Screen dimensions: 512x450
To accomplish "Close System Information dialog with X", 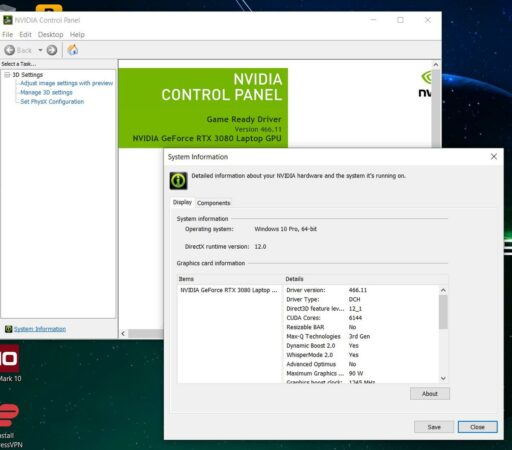I will coord(494,157).
